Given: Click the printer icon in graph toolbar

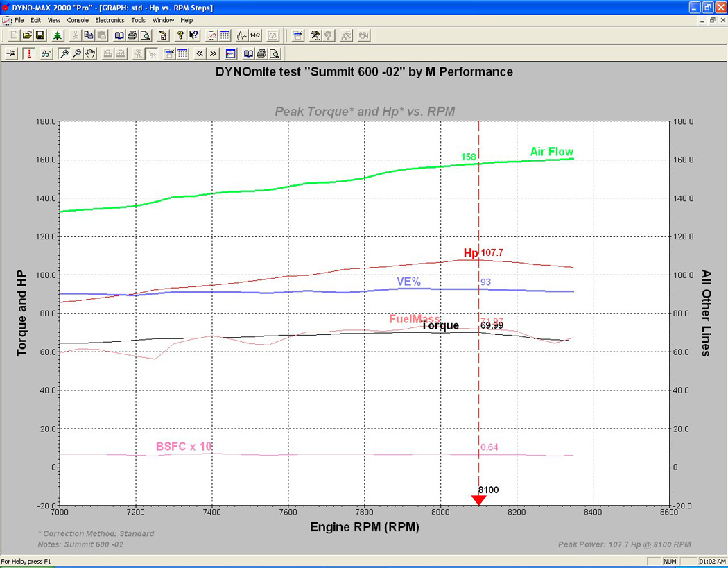Looking at the screenshot, I should click(261, 54).
